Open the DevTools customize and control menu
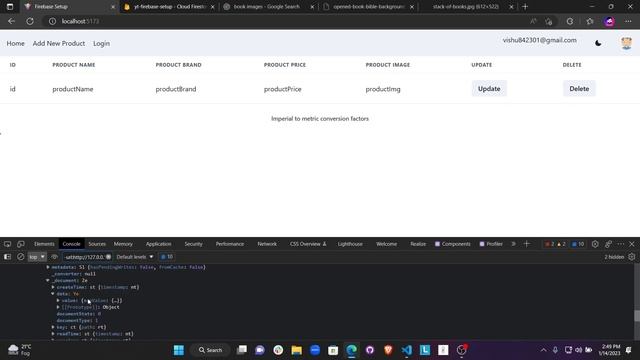640x360 pixels. tap(621, 244)
